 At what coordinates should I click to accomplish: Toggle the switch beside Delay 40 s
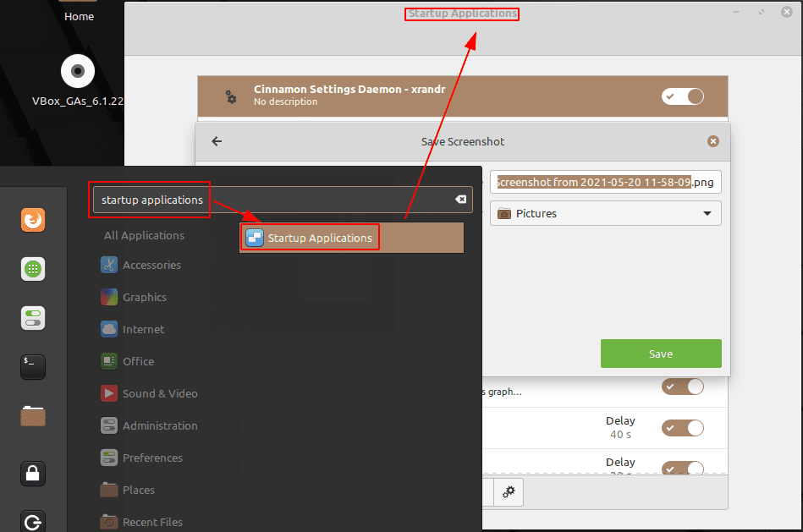click(x=683, y=428)
